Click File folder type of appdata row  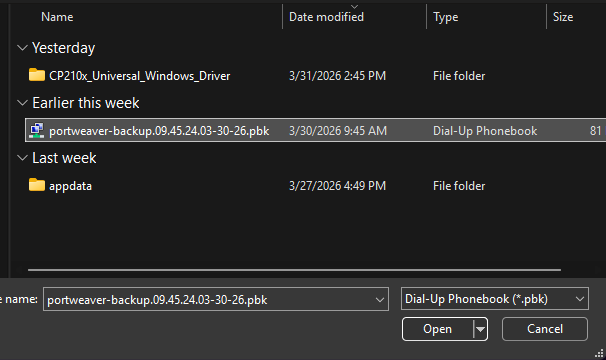pos(459,186)
